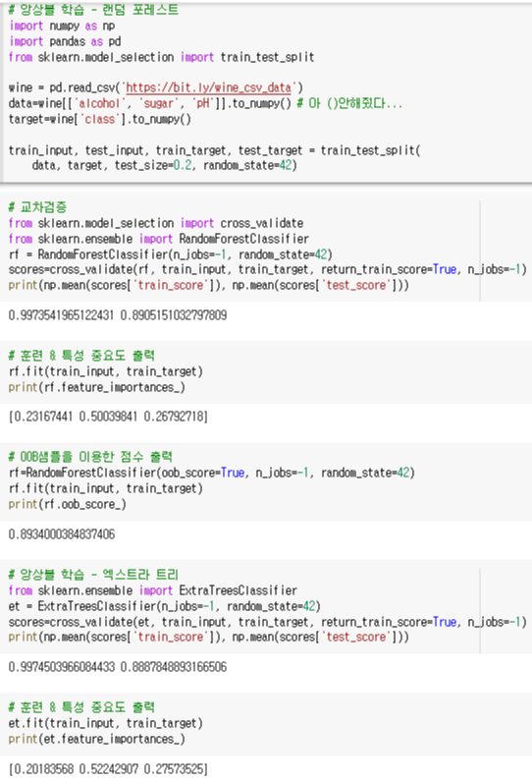Viewport: 532px width, 782px height.
Task: Click the ExtraTreesClassifier import line
Action: [x=153, y=590]
